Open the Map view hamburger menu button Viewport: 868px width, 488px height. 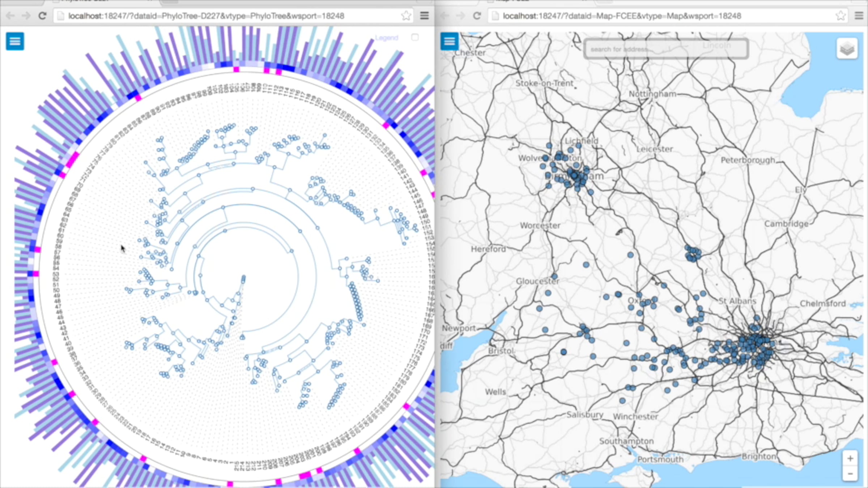coord(450,41)
